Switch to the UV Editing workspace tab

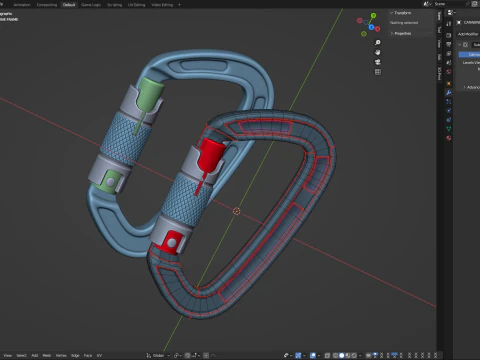pos(136,5)
